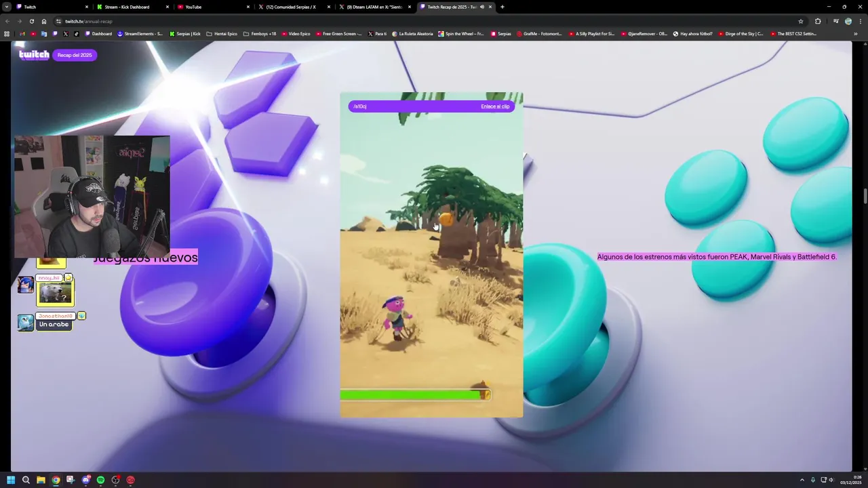Open the taskbar clock showing 03/12/2025
This screenshot has height=488, width=868.
point(850,480)
